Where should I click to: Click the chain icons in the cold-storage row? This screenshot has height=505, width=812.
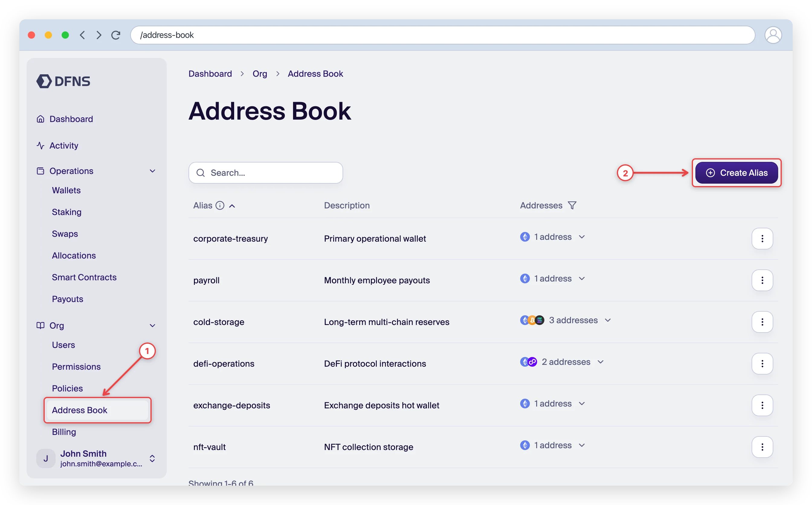(x=532, y=320)
